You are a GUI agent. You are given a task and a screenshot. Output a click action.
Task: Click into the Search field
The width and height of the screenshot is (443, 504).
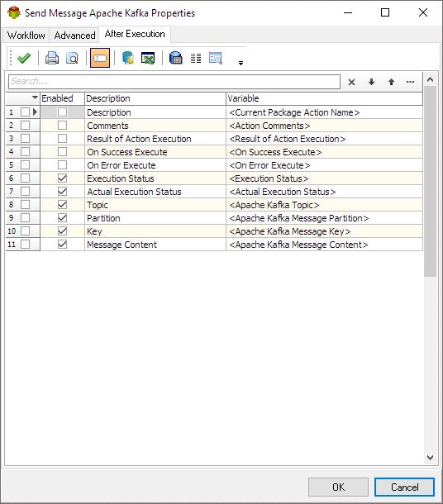(174, 82)
